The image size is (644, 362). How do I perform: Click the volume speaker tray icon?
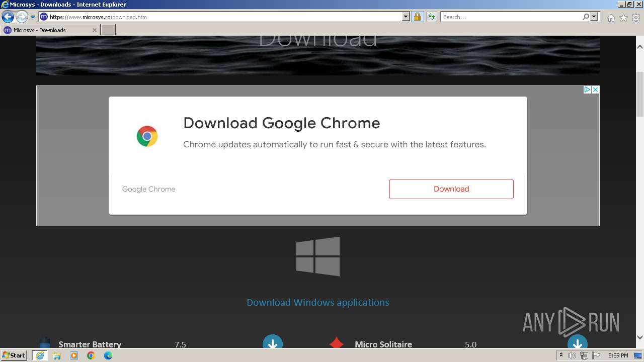point(572,355)
